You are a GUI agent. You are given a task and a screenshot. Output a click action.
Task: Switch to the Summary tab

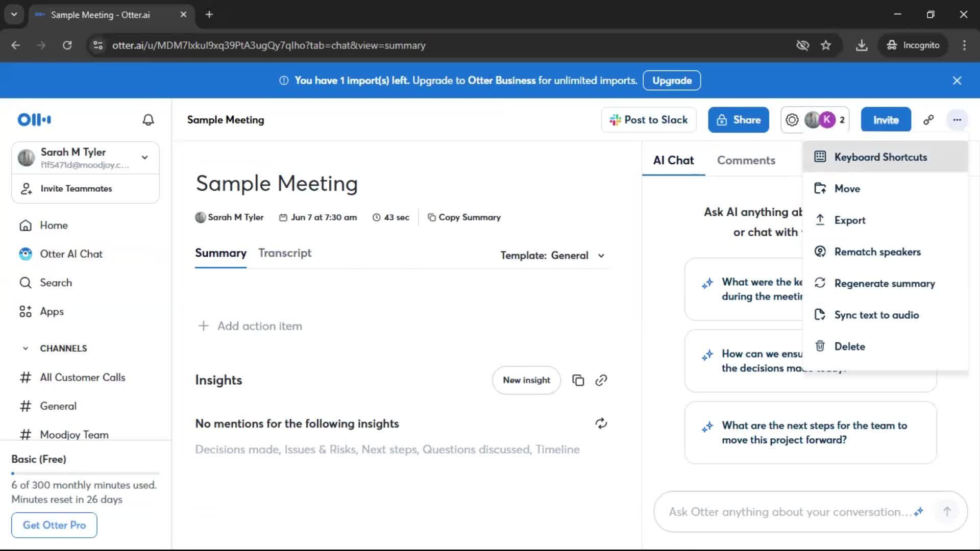[220, 254]
